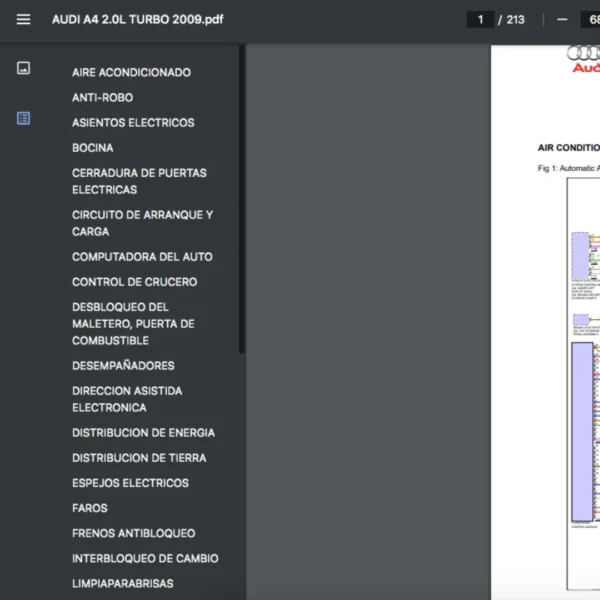Click the COMPUTADORA DEL AUTO entry
Viewport: 600px width, 600px height.
click(142, 257)
